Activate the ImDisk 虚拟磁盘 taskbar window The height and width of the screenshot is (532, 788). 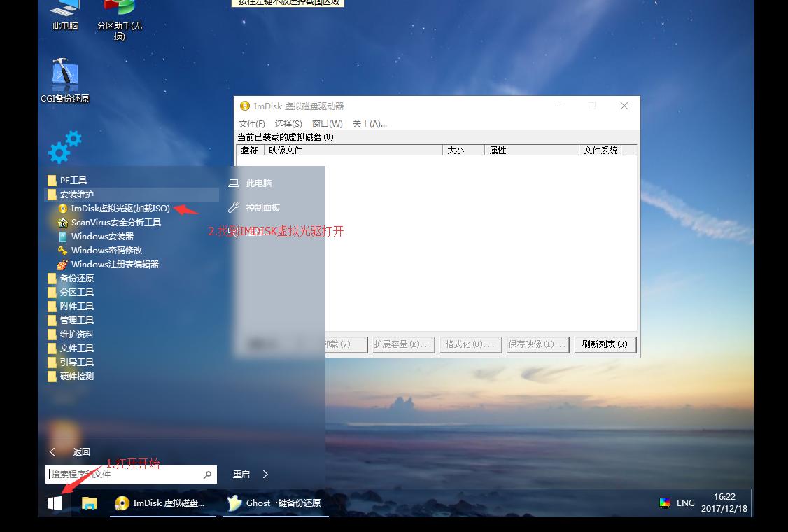point(161,503)
